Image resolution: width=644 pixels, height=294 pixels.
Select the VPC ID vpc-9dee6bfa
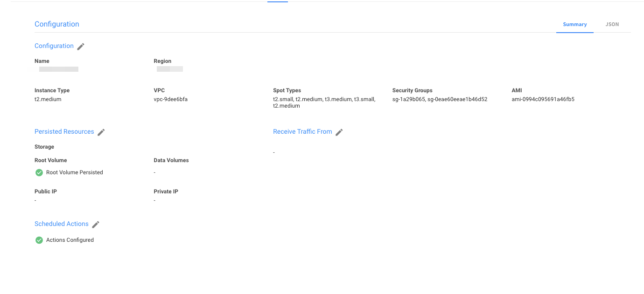[x=171, y=99]
